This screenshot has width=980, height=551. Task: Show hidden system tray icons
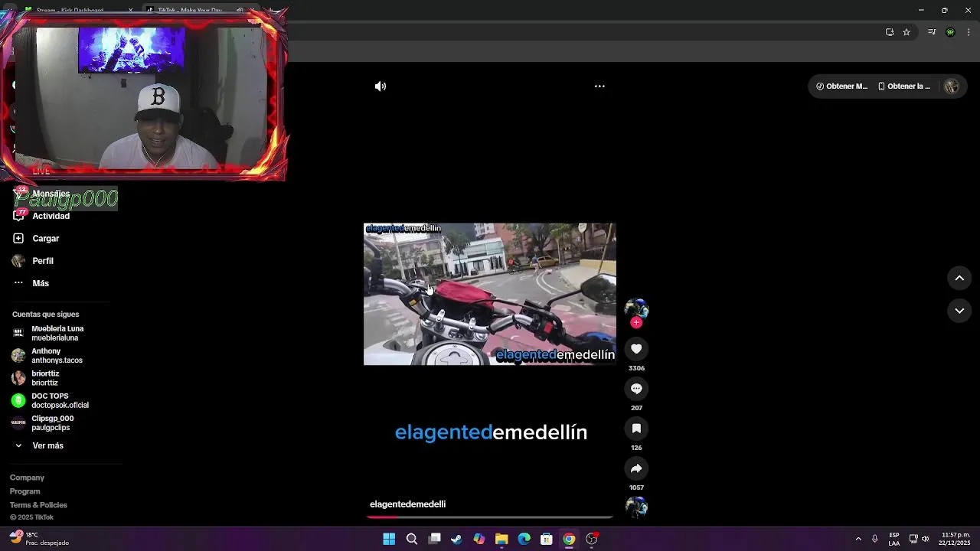[858, 539]
